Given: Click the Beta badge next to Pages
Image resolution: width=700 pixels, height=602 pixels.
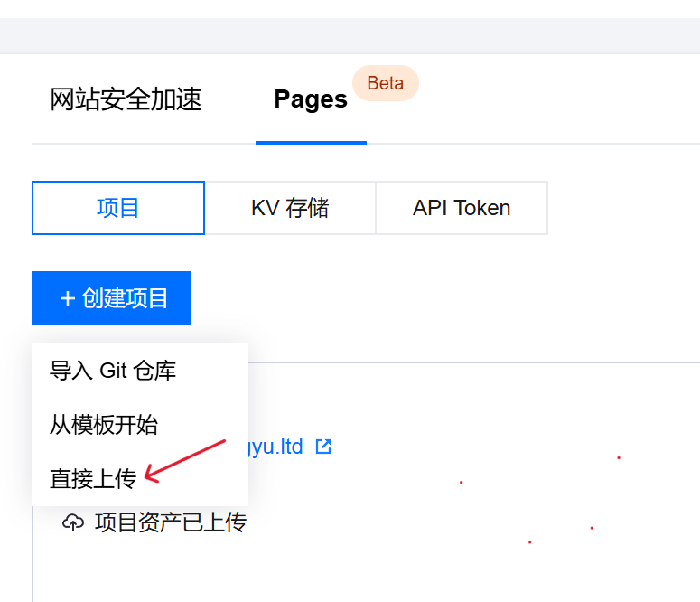Looking at the screenshot, I should coord(385,83).
